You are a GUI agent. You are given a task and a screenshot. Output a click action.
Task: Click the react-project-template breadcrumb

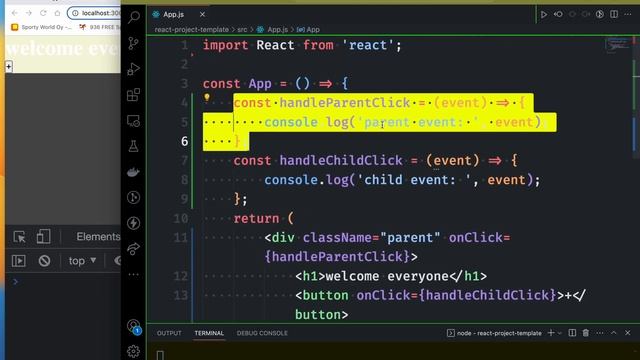[191, 29]
